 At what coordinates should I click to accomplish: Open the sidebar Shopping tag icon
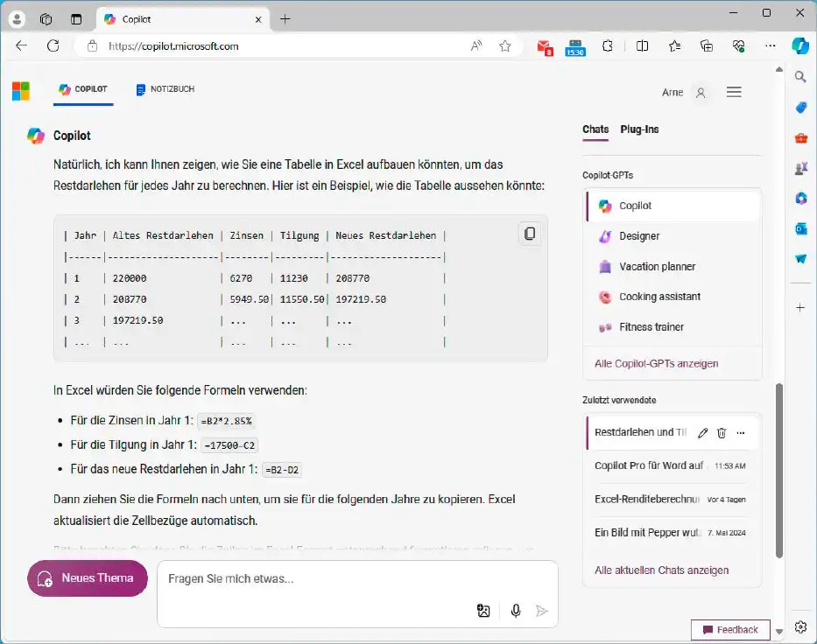[x=801, y=108]
